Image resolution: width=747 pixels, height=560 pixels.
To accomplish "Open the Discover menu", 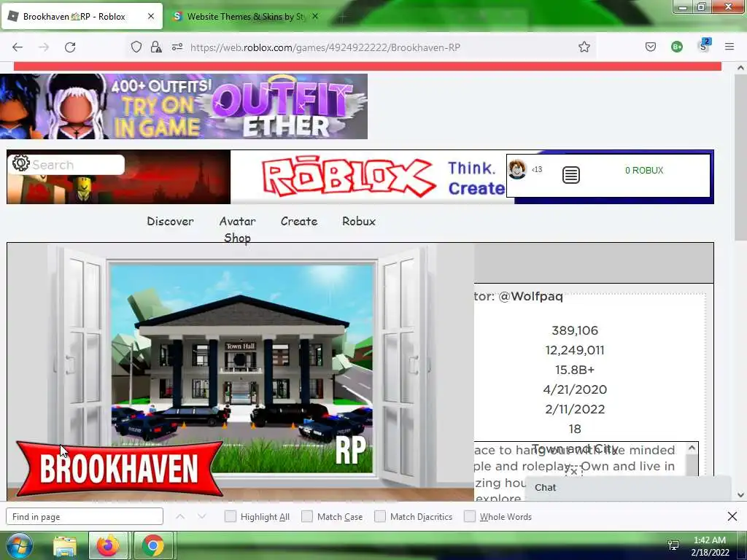I will 170,222.
